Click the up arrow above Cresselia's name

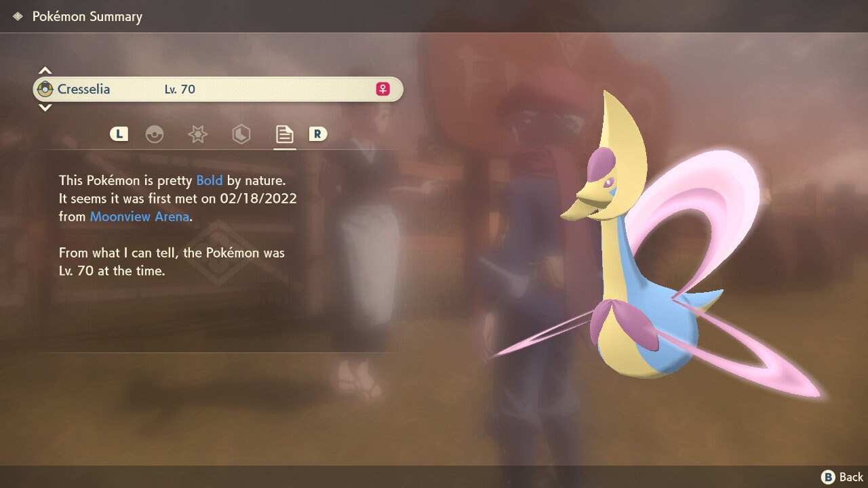tap(45, 70)
